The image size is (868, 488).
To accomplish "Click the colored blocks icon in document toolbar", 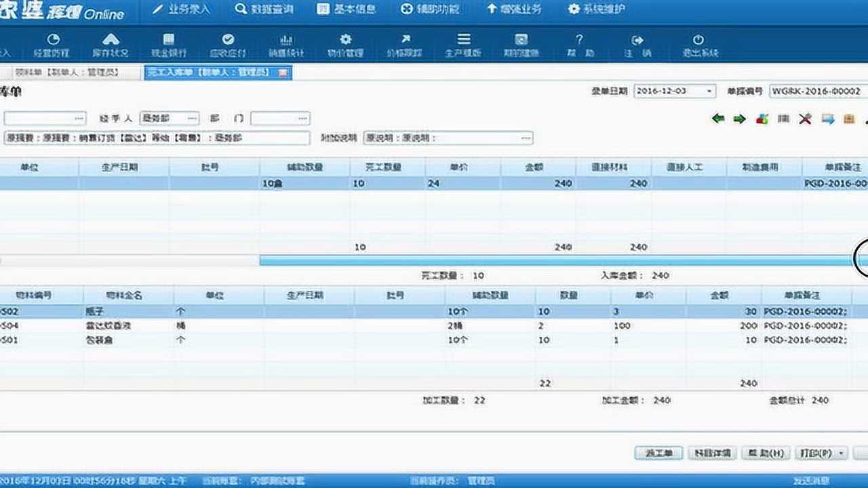I will tap(762, 119).
